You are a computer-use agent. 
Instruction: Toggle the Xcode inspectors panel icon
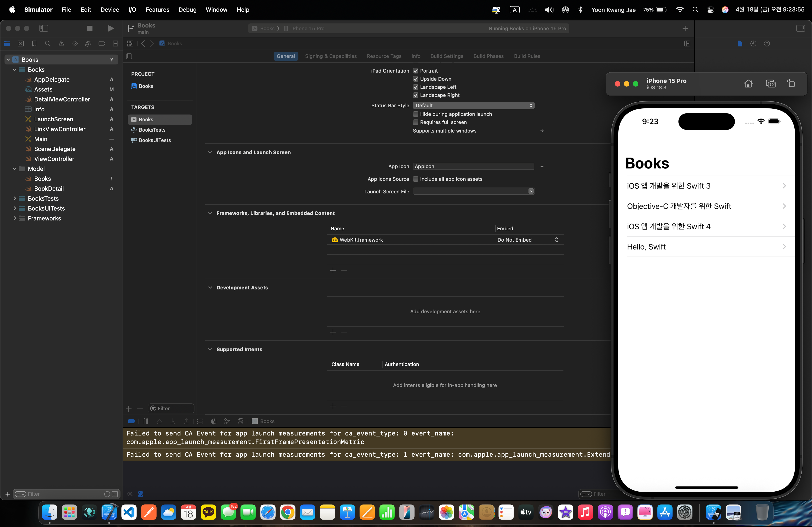(801, 28)
